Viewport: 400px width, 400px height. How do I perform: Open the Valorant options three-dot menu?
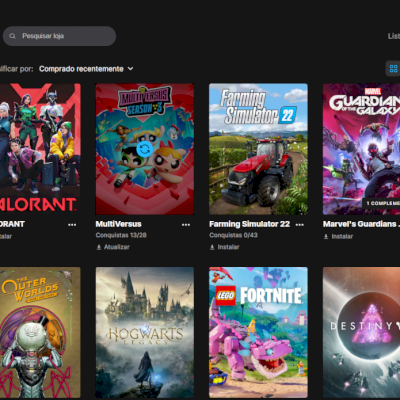[x=72, y=225]
